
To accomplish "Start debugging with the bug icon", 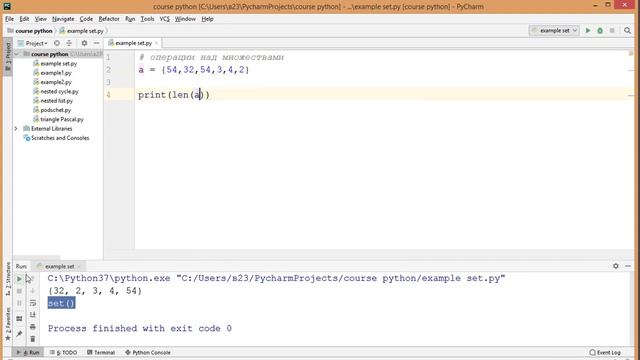I will tap(600, 31).
